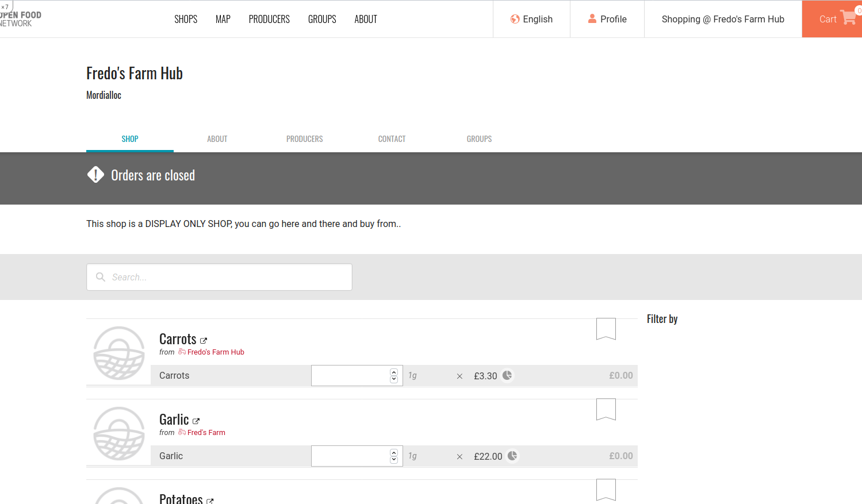Click the pie chart icon beside £3.30

[507, 375]
